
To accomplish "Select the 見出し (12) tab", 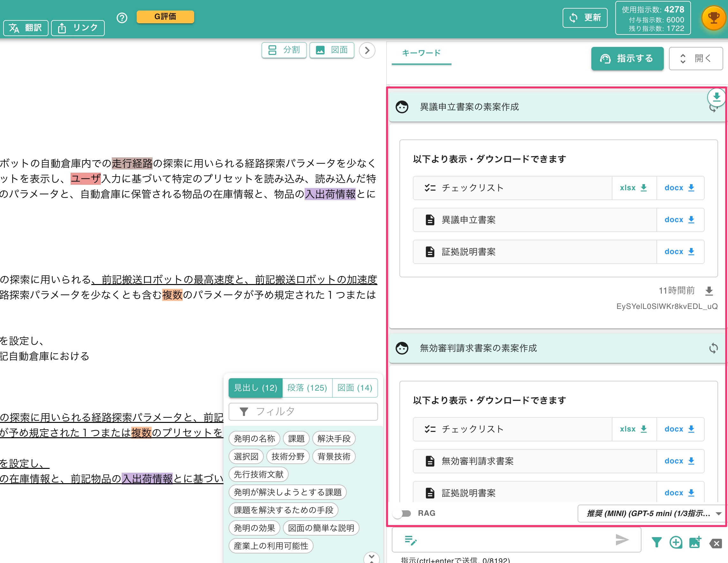I will coord(255,388).
